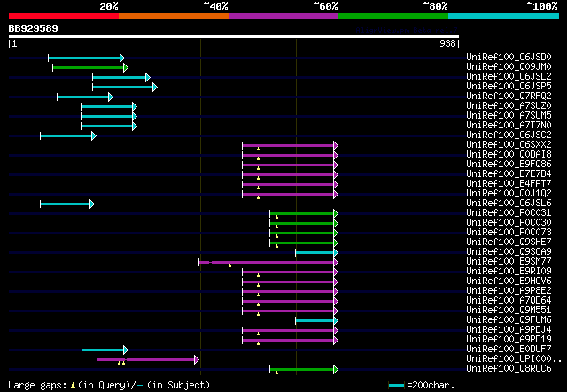The width and height of the screenshot is (567, 392).
Task: Open hit UniRef100_C6JSL2
Action: point(509,76)
